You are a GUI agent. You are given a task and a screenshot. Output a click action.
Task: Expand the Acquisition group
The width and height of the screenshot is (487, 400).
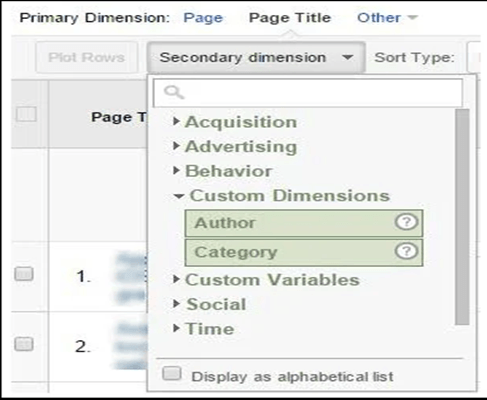point(235,122)
